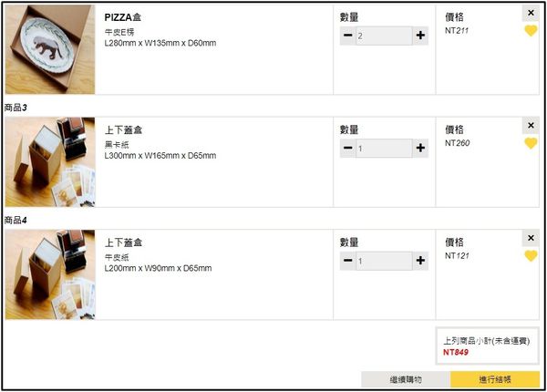
Task: Increase quantity of PIZZA盒 item
Action: (420, 36)
